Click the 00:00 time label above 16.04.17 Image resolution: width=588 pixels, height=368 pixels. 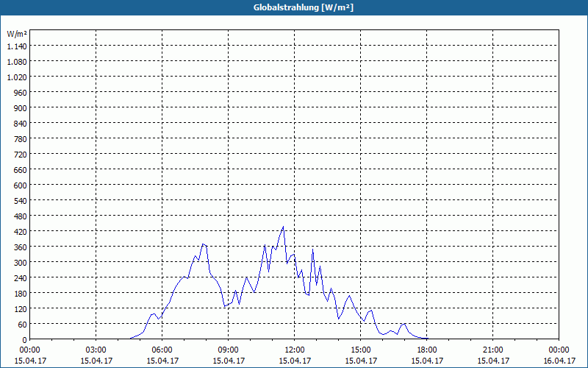[559, 350]
